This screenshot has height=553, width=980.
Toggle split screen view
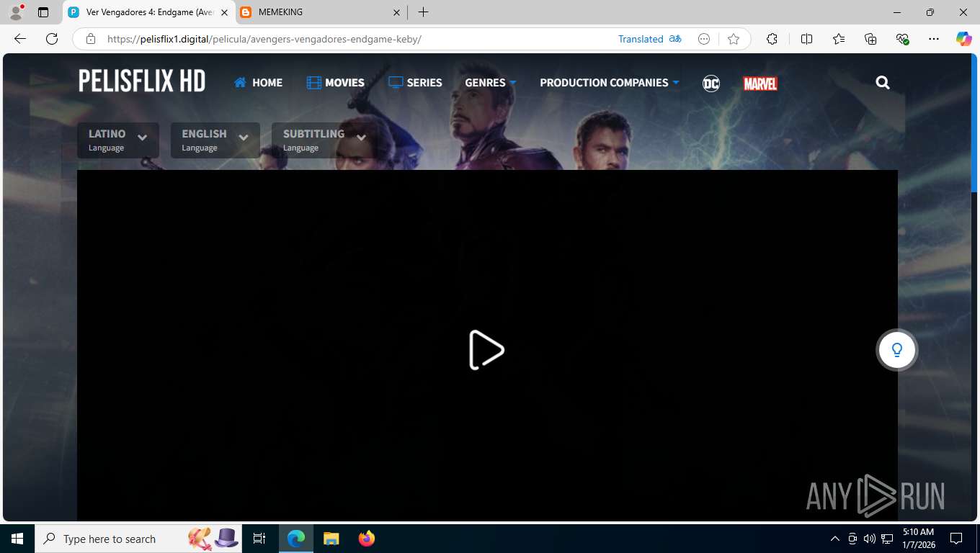click(x=806, y=39)
